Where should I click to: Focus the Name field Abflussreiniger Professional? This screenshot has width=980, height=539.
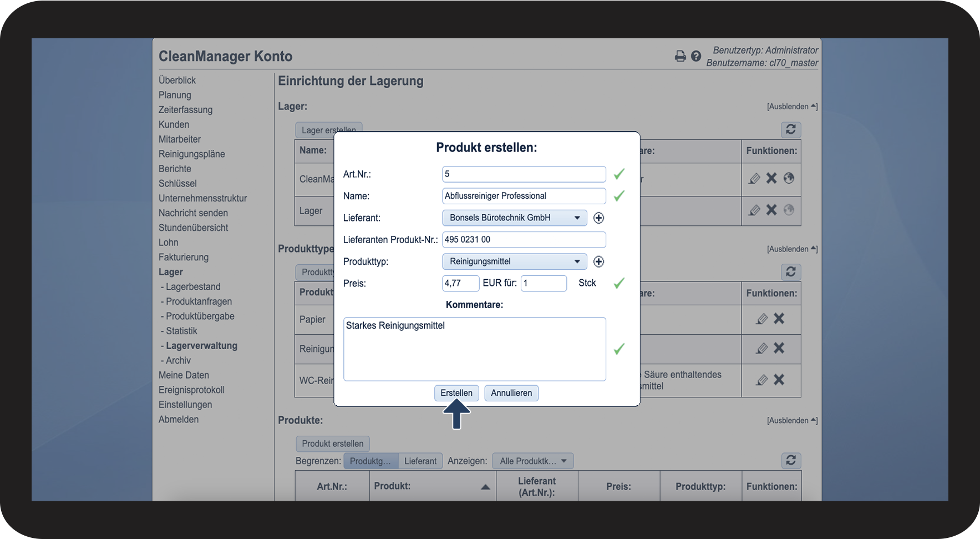tap(524, 196)
